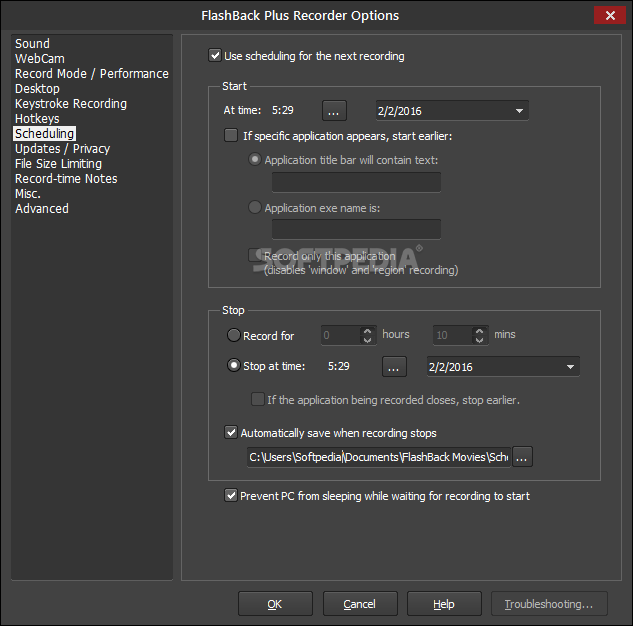Toggle Automatically save when recording stops
Screen dimensions: 633x626
(x=231, y=432)
